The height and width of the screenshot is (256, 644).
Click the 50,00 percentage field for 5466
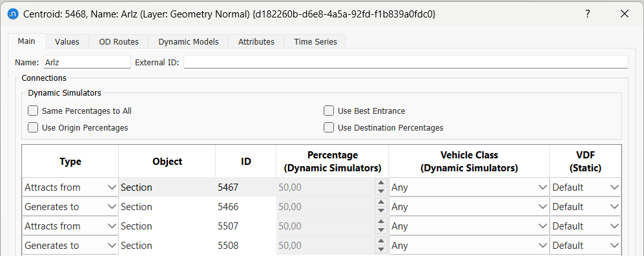point(326,207)
